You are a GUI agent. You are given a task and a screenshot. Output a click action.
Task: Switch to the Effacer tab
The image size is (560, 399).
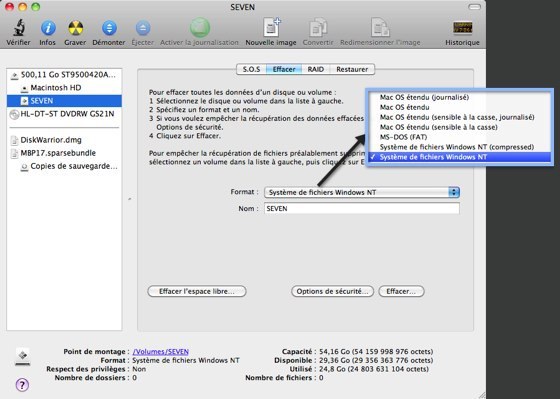point(284,69)
